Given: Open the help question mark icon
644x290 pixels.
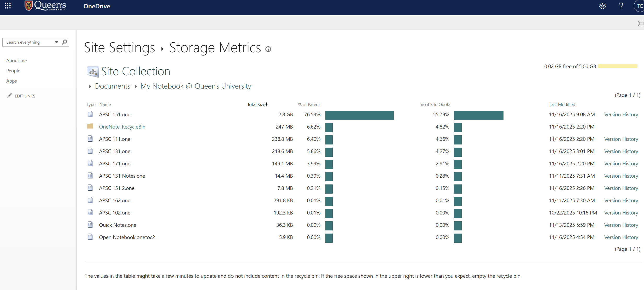Looking at the screenshot, I should (x=621, y=6).
